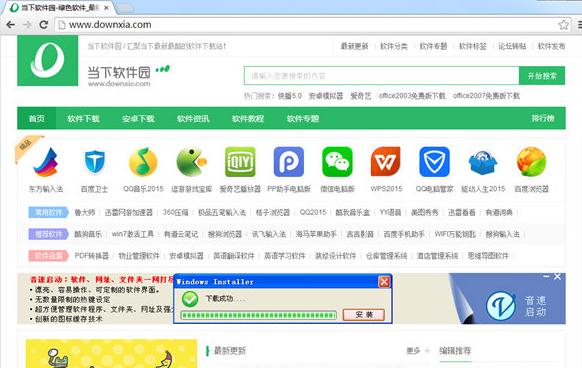
Task: Open the 鲁大师 link
Action: 85,212
